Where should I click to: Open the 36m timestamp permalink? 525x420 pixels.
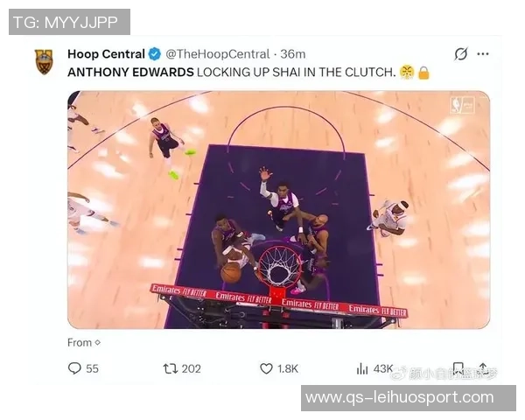coord(292,54)
